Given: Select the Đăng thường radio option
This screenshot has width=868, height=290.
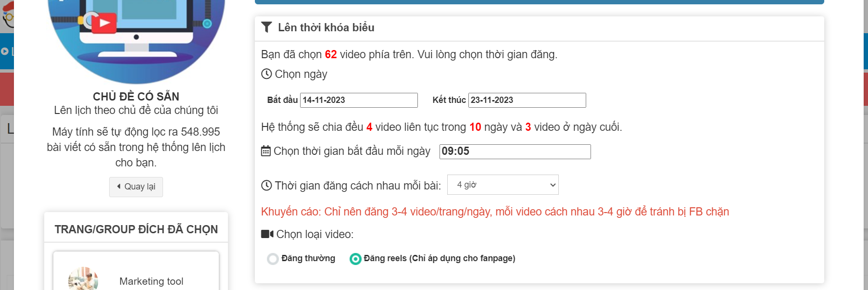Looking at the screenshot, I should click(x=273, y=259).
